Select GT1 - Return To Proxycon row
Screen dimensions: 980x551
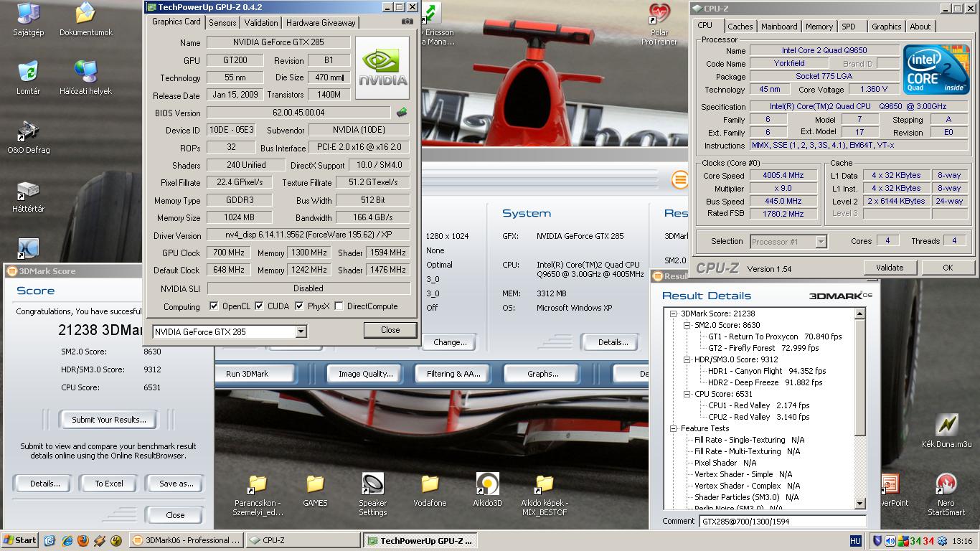coord(775,336)
